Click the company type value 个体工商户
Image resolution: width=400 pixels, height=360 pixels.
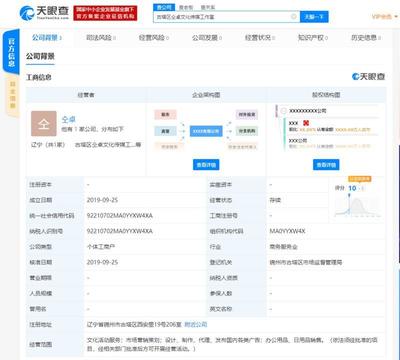pyautogui.click(x=101, y=247)
